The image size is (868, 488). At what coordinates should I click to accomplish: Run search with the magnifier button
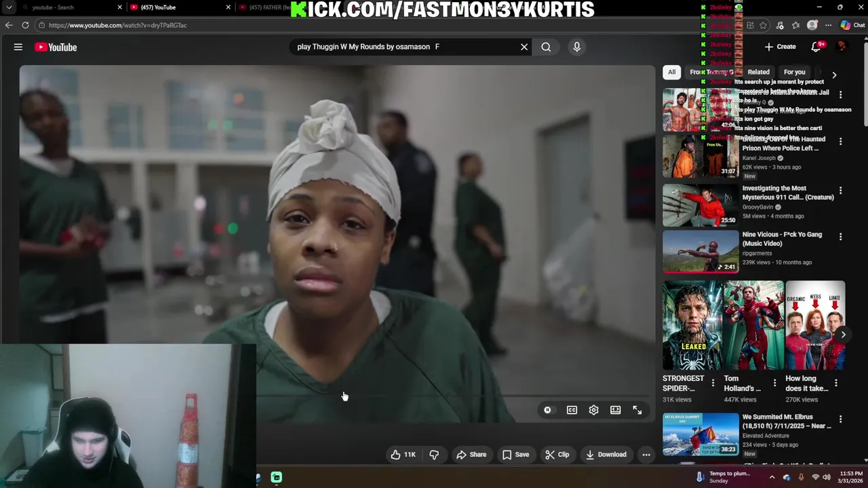coord(546,47)
